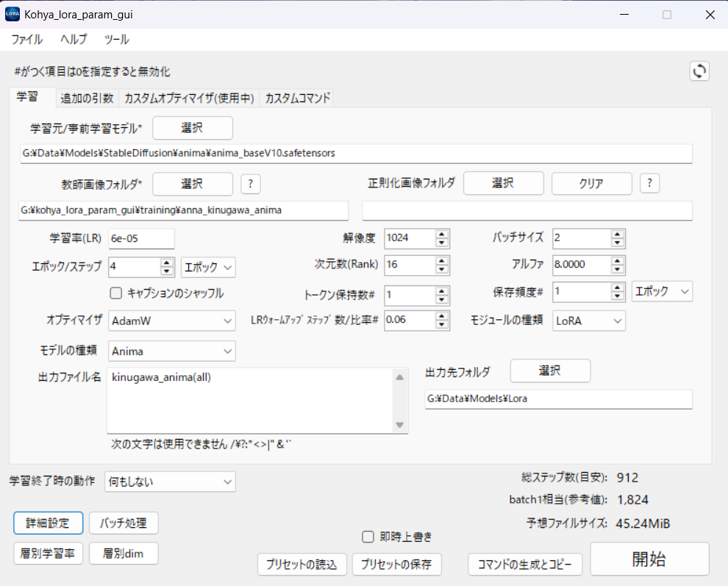Decrease アルファ value with down arrow
The width and height of the screenshot is (728, 586).
[618, 269]
